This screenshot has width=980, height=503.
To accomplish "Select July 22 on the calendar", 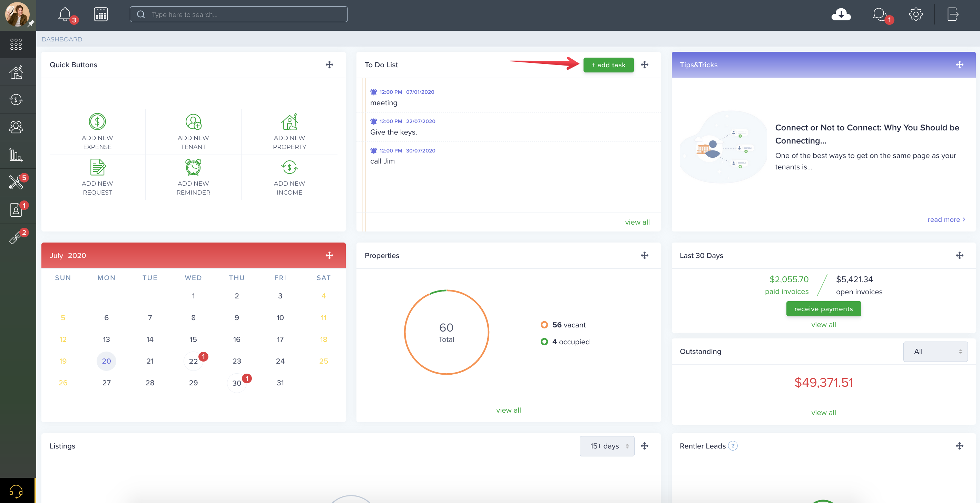I will point(193,361).
